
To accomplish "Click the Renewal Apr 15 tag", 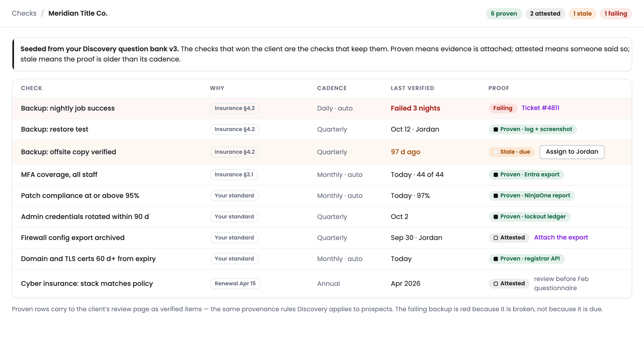I will pyautogui.click(x=235, y=283).
